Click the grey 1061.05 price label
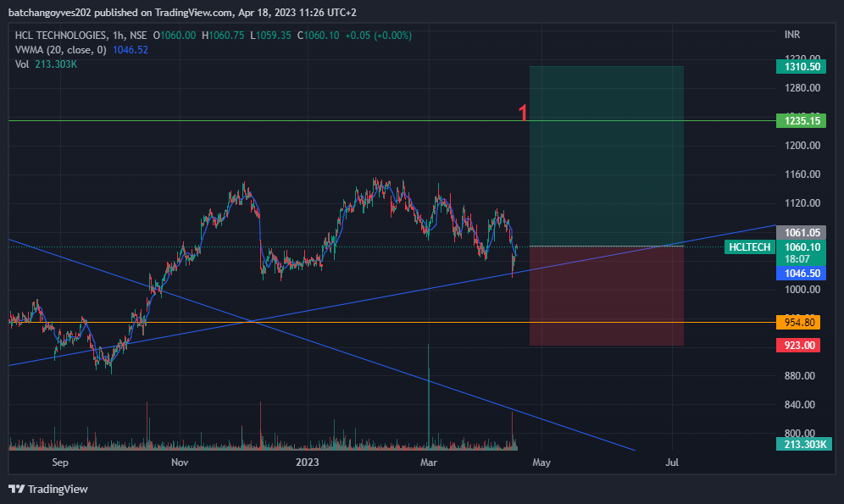The height and width of the screenshot is (504, 844). pyautogui.click(x=802, y=232)
